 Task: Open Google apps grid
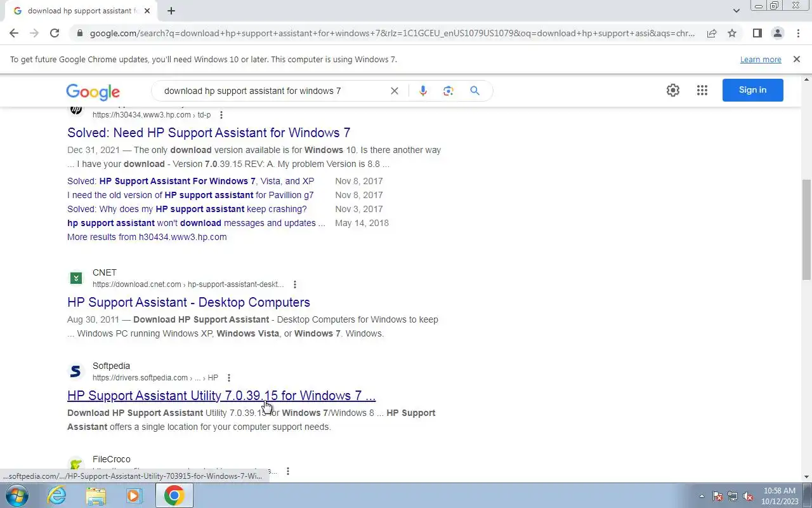point(702,90)
